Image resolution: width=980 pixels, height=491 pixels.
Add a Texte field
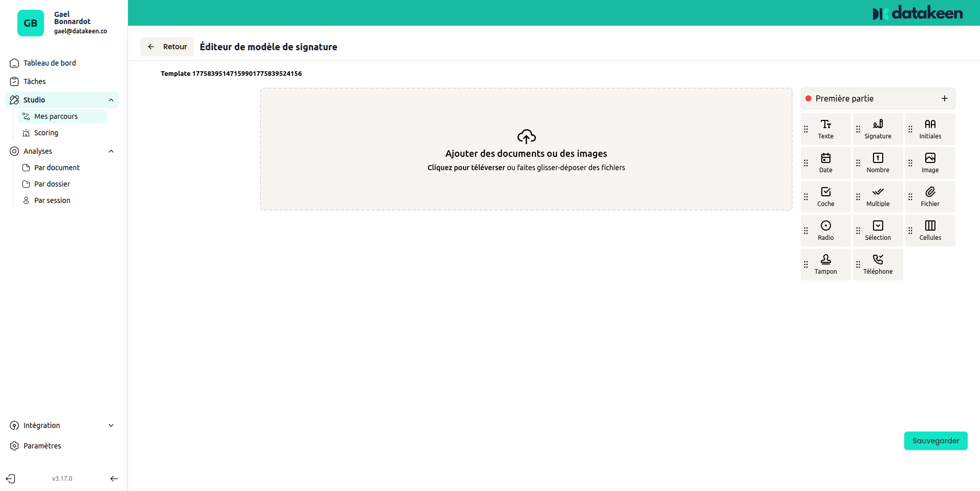pyautogui.click(x=825, y=128)
